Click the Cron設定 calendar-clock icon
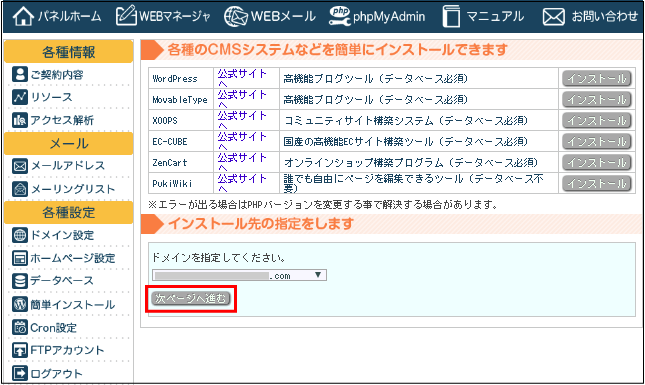Viewport: 645px width, 385px height. pos(20,327)
